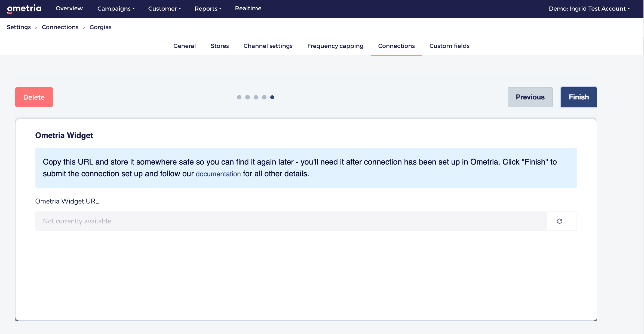
Task: Select the Connections tab
Action: pyautogui.click(x=396, y=46)
